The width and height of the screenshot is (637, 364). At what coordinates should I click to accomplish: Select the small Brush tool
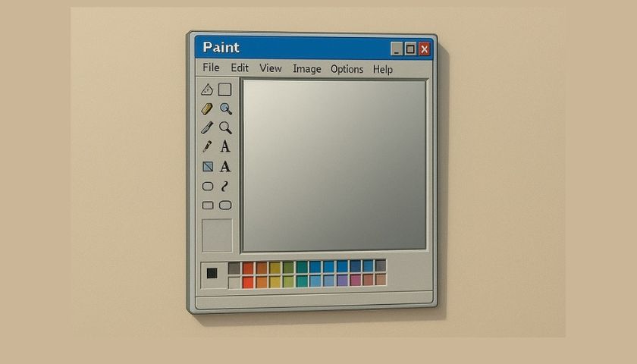[207, 146]
